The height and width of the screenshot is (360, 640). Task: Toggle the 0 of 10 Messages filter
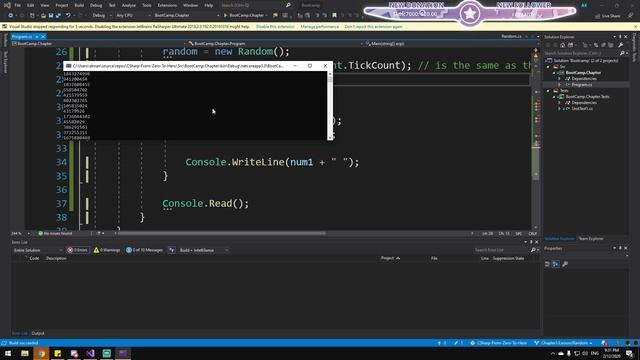144,250
